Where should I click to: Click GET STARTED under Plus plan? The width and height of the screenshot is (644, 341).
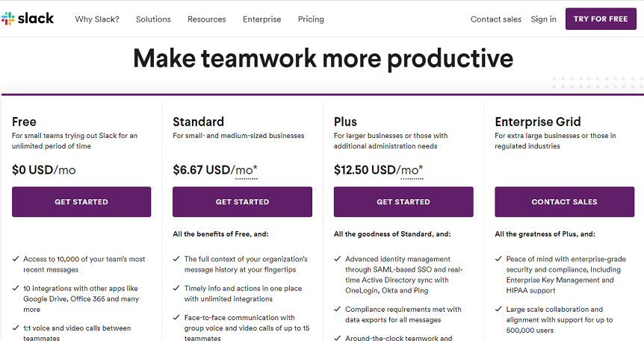(x=403, y=202)
